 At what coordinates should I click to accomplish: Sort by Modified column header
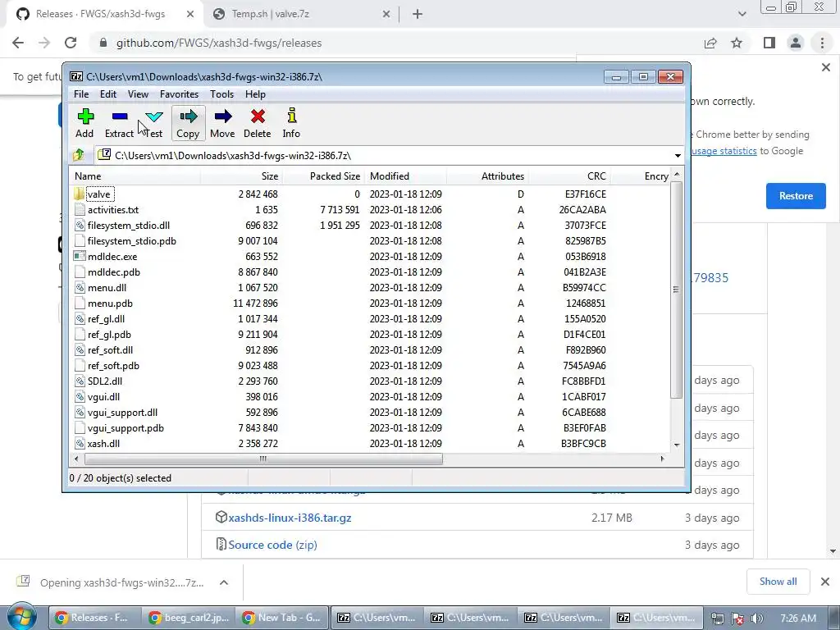tap(405, 176)
